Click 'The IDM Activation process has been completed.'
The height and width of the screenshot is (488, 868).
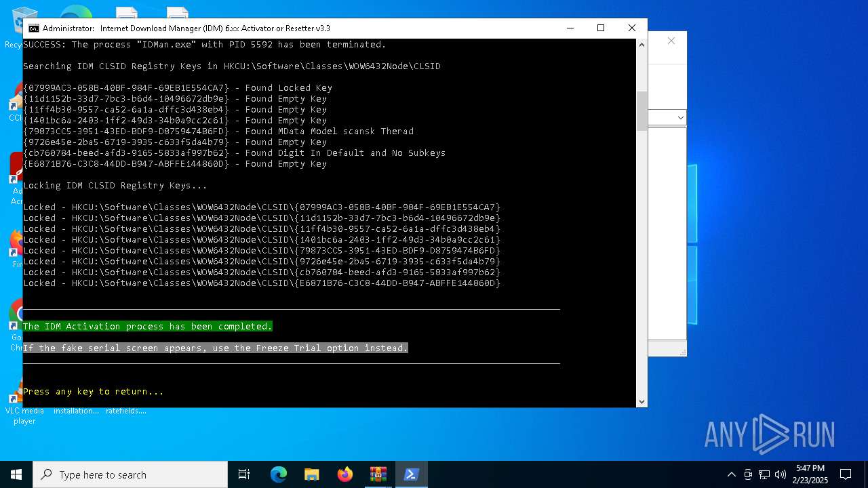tap(148, 327)
